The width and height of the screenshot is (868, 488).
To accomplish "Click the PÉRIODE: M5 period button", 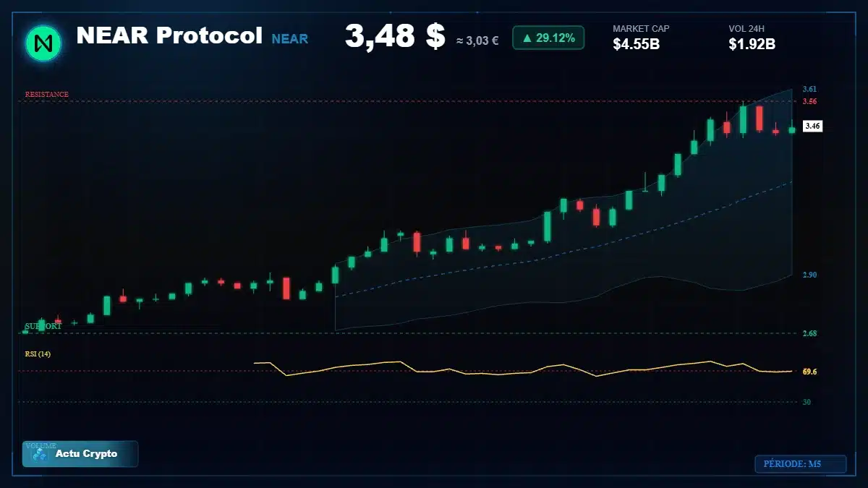I will pyautogui.click(x=800, y=464).
